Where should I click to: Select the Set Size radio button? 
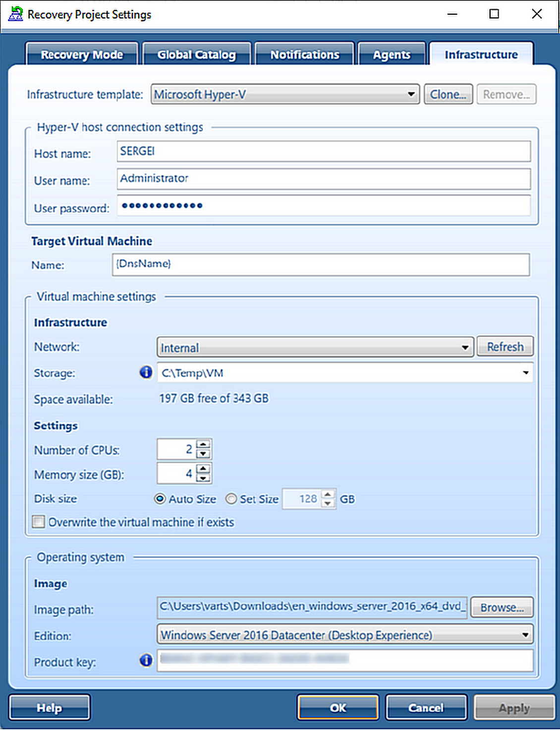[x=231, y=499]
